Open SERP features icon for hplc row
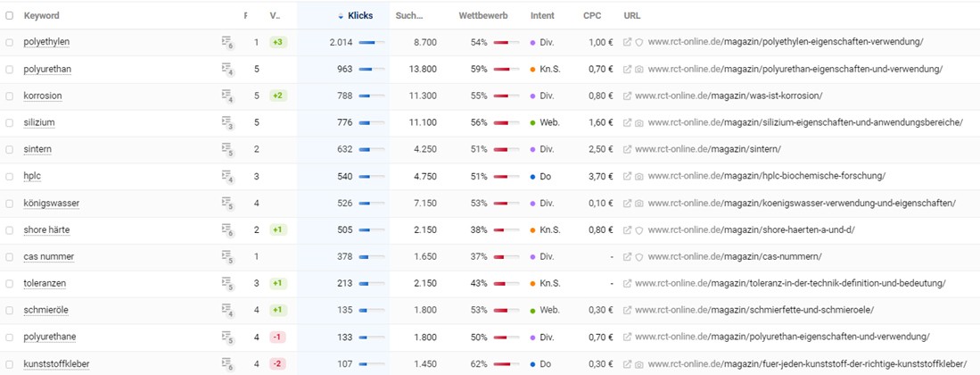Screen dimensions: 980x375 [227, 177]
